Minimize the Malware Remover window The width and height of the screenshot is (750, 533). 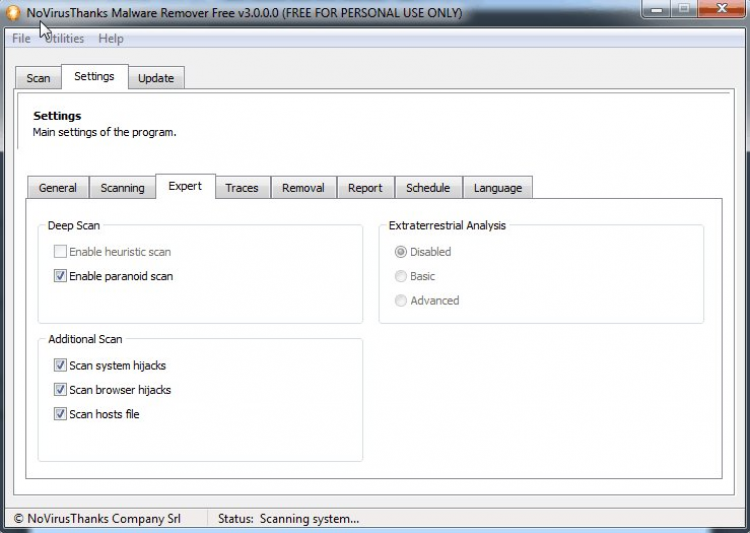point(656,9)
